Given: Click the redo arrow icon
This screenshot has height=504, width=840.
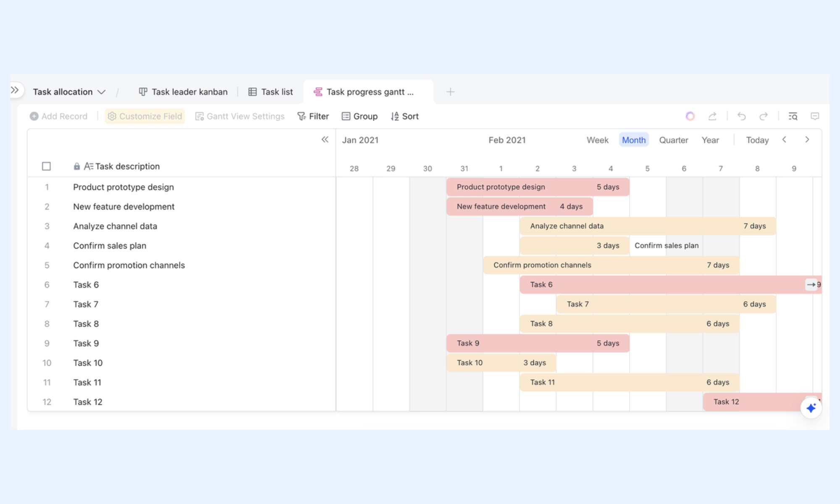Looking at the screenshot, I should [x=764, y=116].
